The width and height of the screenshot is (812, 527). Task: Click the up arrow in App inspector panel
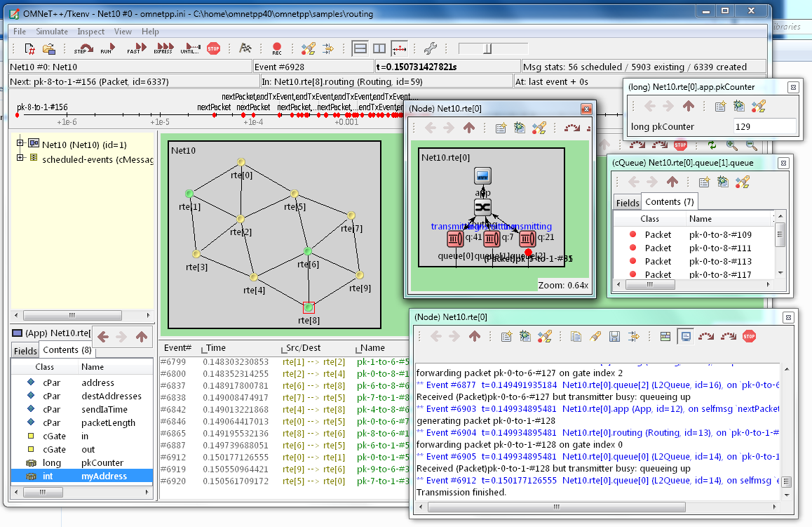pos(142,337)
